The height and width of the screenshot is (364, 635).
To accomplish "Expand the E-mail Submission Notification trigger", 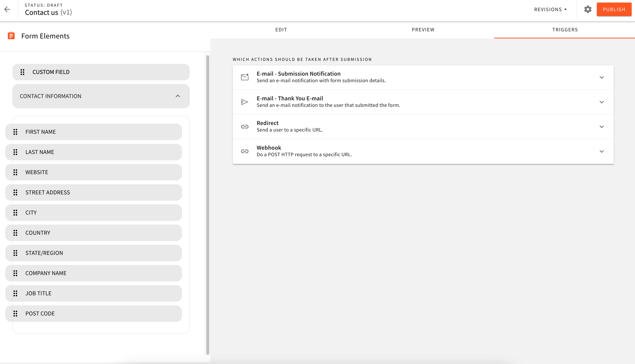I will pyautogui.click(x=602, y=77).
